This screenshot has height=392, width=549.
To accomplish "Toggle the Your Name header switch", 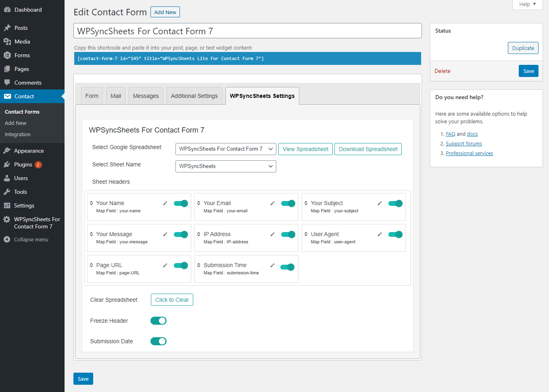I will 181,203.
